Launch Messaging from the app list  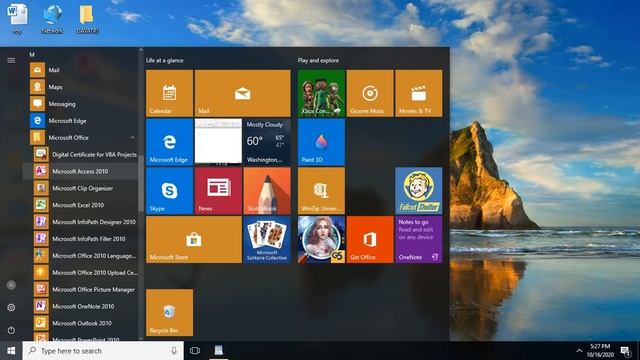click(81, 104)
